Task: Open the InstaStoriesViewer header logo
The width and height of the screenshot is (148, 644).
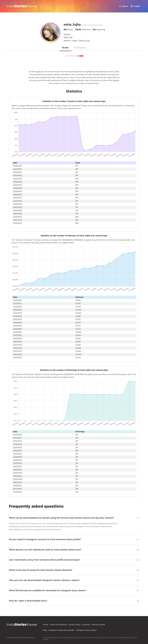Action: (22, 6)
